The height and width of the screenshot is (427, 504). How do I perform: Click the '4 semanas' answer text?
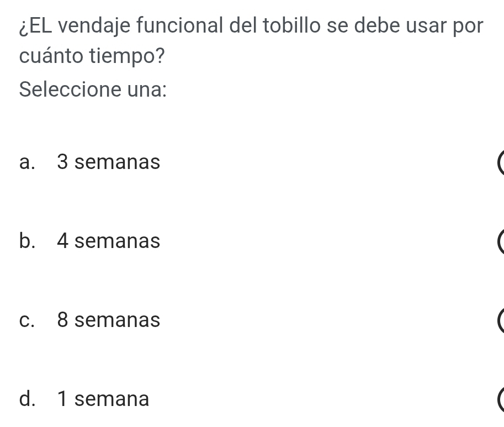tap(109, 241)
